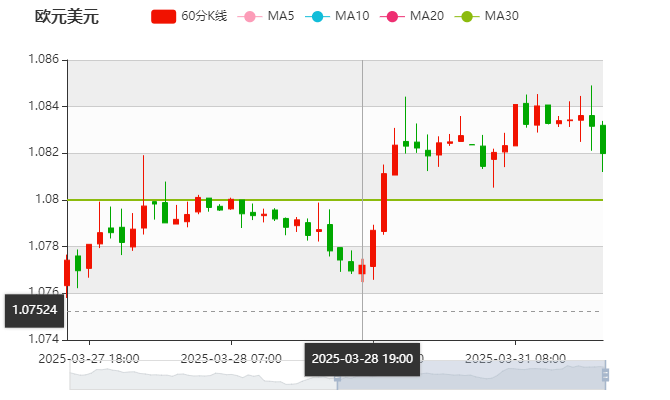The width and height of the screenshot is (670, 400).
Task: Click the right end handle of zoom slider
Action: tap(608, 375)
